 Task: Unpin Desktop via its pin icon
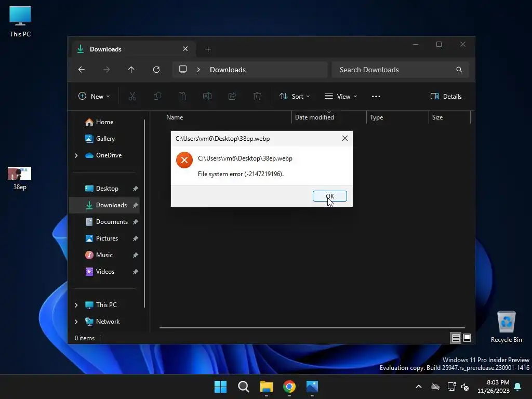(136, 189)
